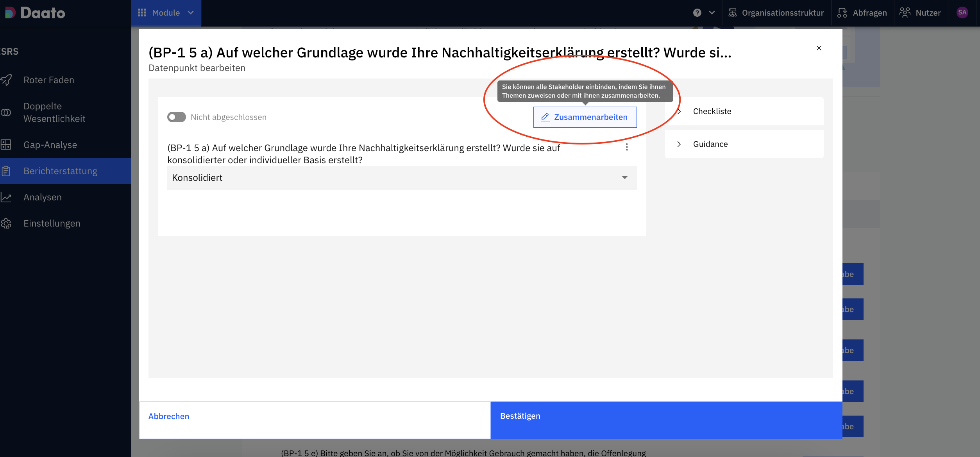Click the Einstellungen gear icon
The image size is (980, 457).
tap(6, 223)
